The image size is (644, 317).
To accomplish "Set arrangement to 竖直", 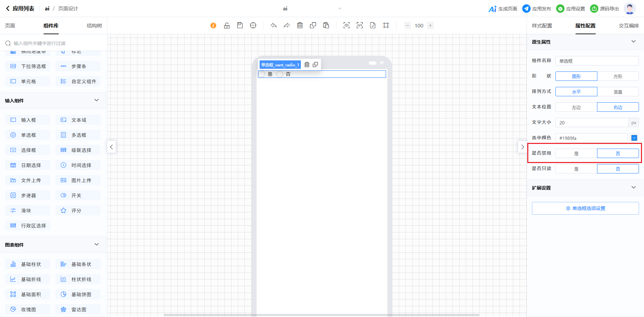I will [618, 92].
